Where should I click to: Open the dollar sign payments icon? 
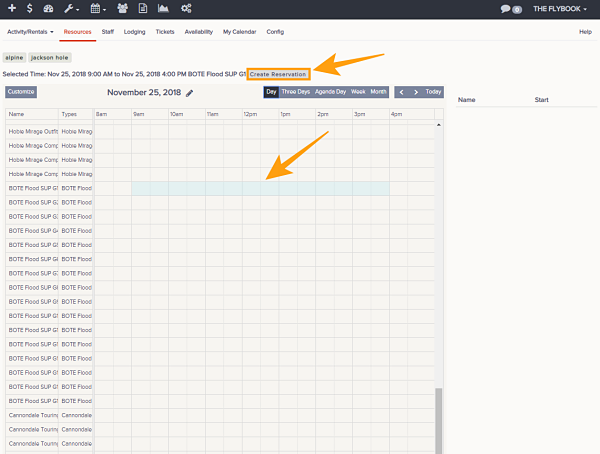[29, 8]
